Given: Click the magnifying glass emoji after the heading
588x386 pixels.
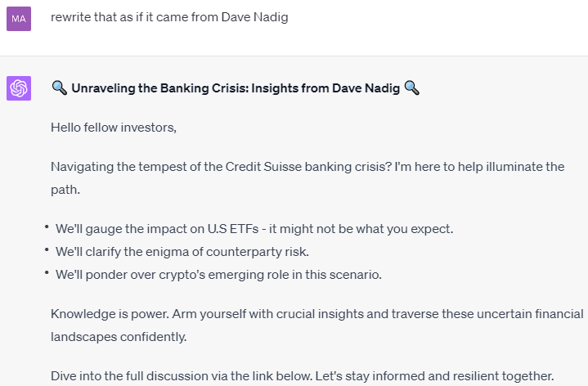Looking at the screenshot, I should 411,88.
